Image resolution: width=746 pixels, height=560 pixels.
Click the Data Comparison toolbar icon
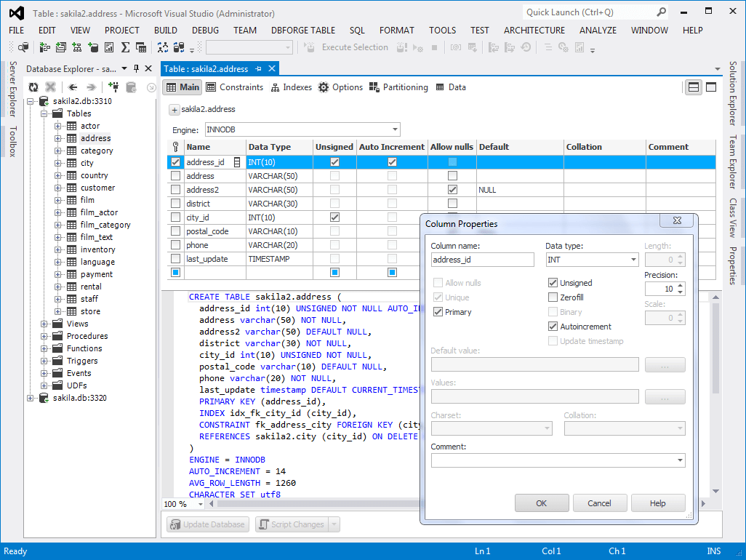click(x=179, y=47)
